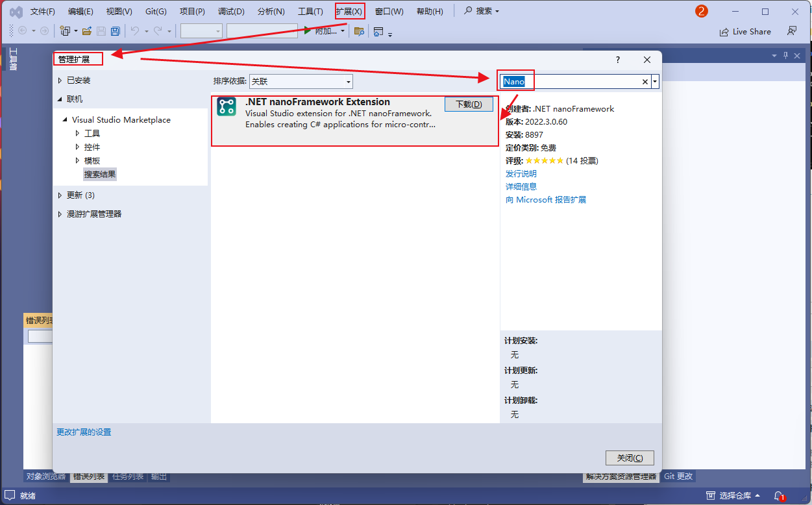Click the find in files folder icon
The image size is (812, 505).
[x=359, y=31]
